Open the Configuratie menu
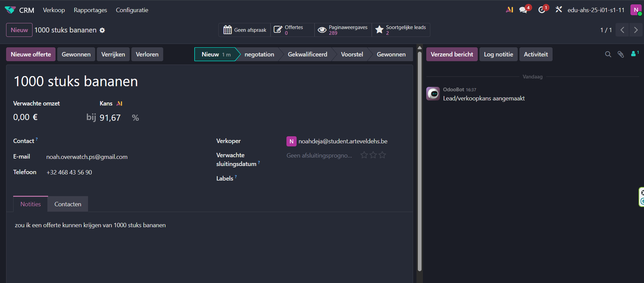Viewport: 644px width, 283px height. [x=132, y=10]
